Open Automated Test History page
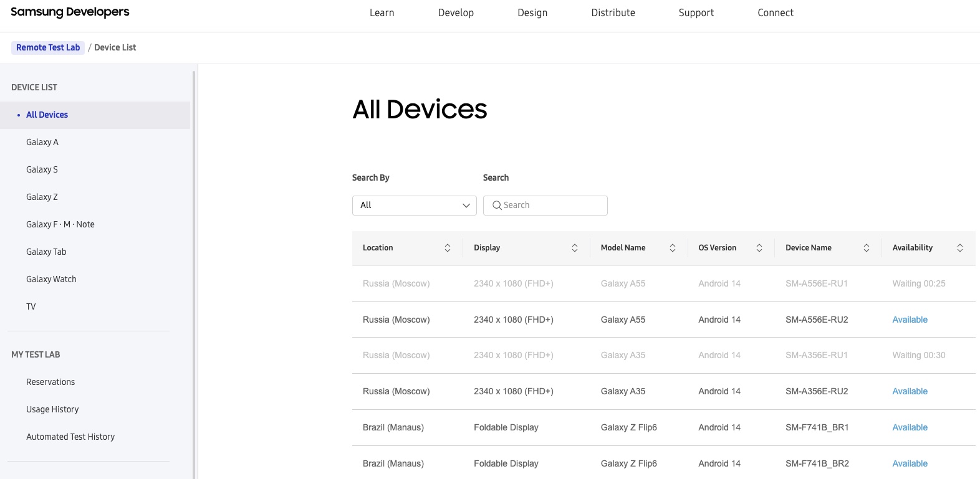Viewport: 980px width, 479px height. click(x=70, y=437)
